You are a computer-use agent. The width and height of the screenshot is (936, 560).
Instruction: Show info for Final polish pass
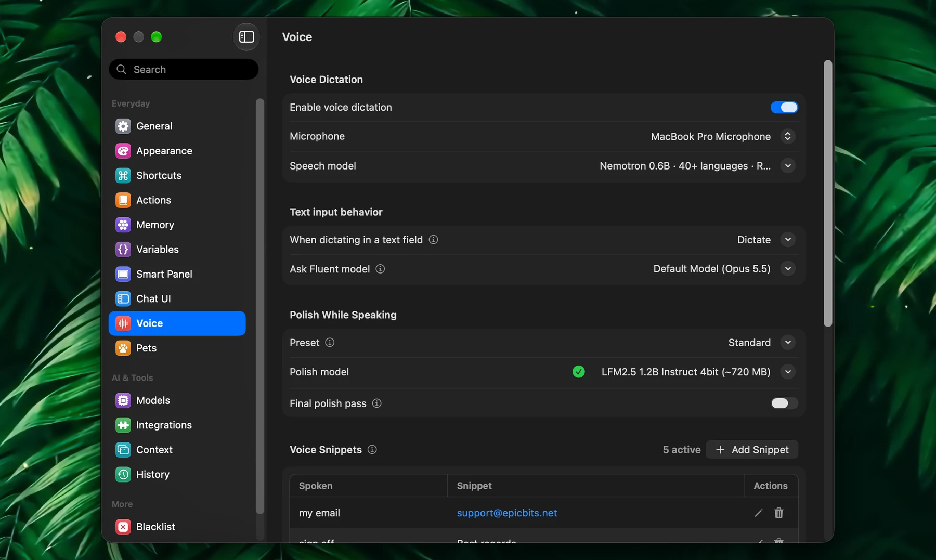(377, 403)
